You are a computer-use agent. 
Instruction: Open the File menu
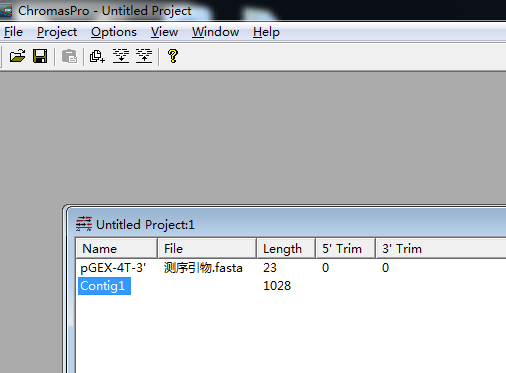tap(13, 32)
